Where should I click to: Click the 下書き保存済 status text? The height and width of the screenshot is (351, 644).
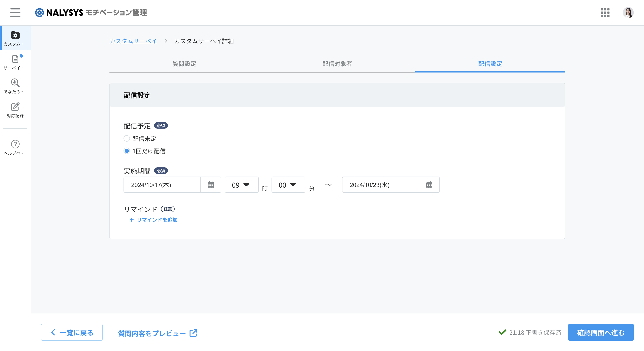click(535, 332)
